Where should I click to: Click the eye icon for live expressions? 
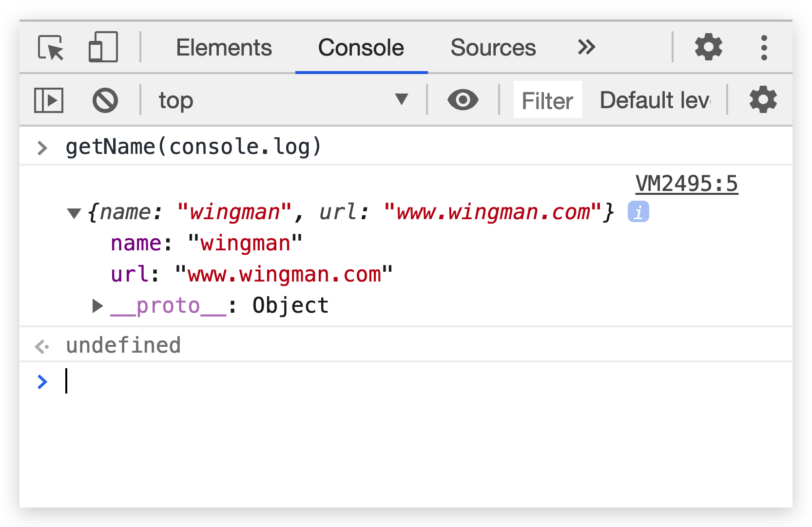[463, 100]
